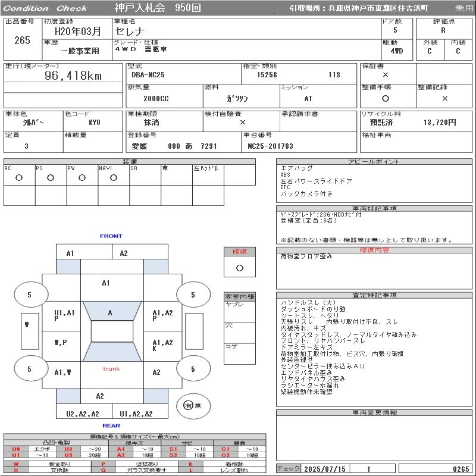Click the × mark under 保証書

pyautogui.click(x=385, y=75)
